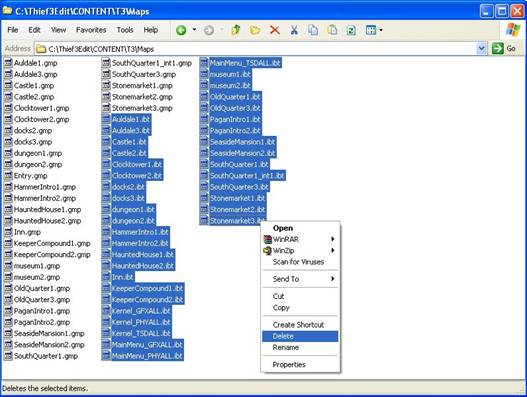
Task: Select Scan for Viruses
Action: (x=300, y=262)
